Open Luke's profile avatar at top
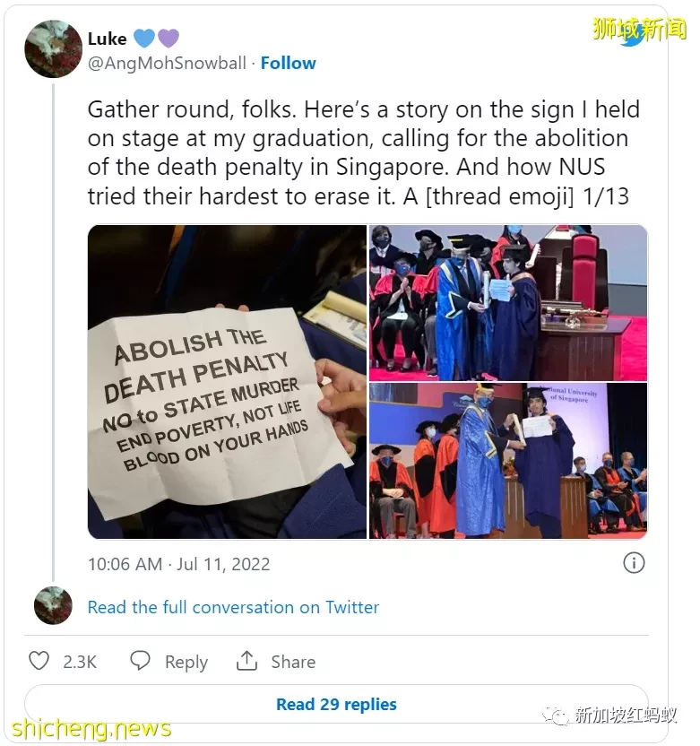This screenshot has width=700, height=746. (53, 48)
